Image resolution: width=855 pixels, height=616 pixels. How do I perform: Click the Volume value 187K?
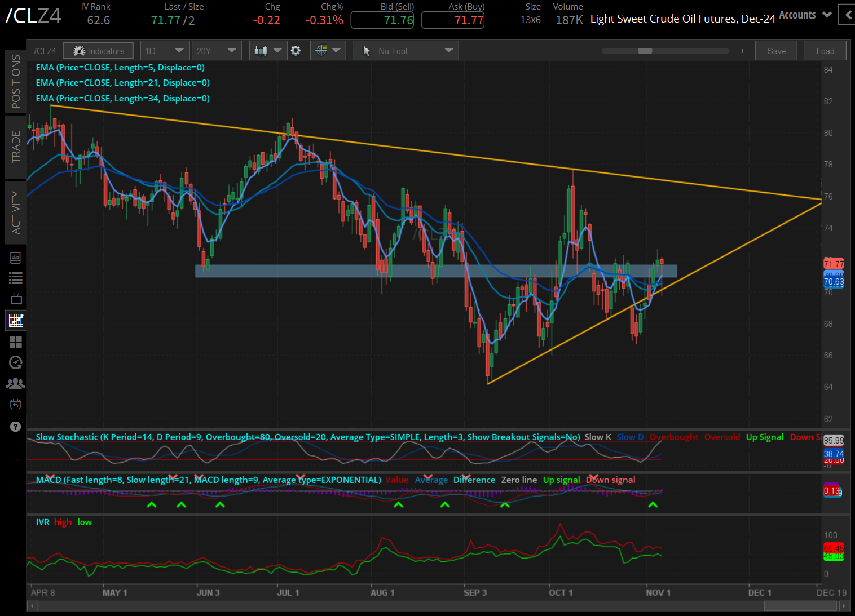pyautogui.click(x=570, y=20)
